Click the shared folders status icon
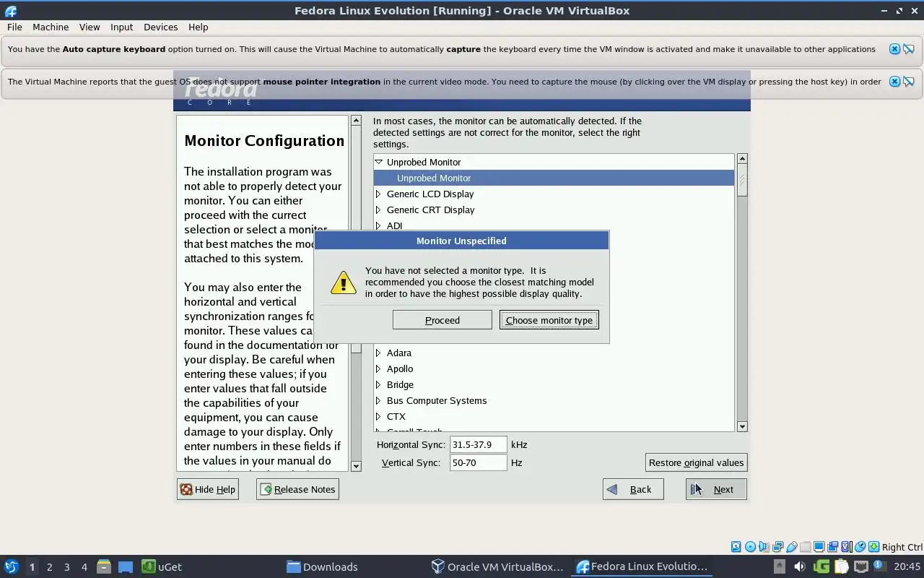Viewport: 924px width, 578px height. 805,547
